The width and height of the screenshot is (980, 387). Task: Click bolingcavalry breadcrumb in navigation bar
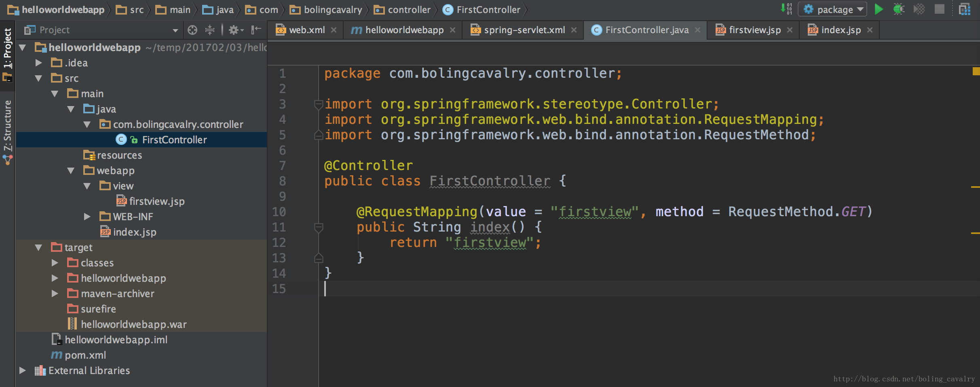point(326,10)
